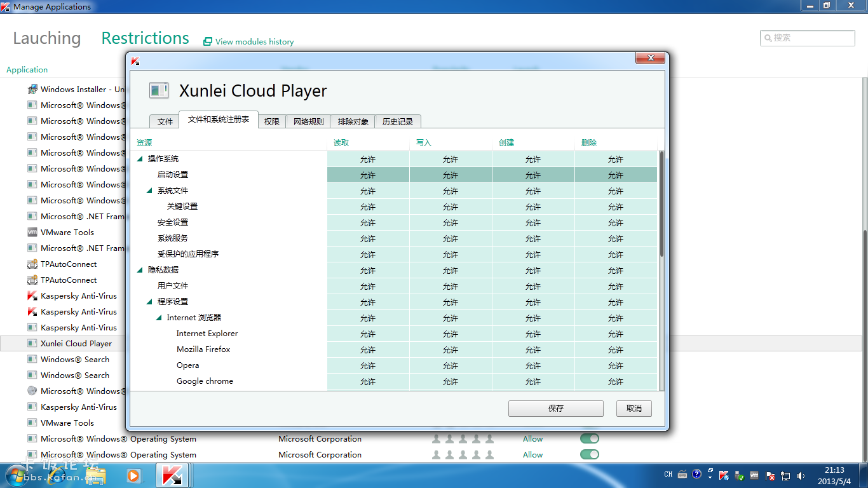Screen dimensions: 868x488
Task: Open the 写入 permission cell for 关键设置
Action: coord(451,207)
